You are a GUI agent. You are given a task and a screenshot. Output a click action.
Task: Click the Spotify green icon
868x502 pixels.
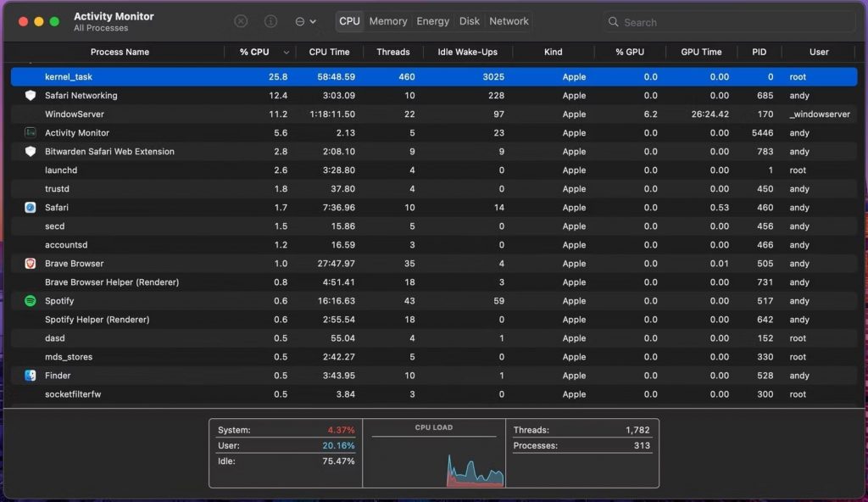[x=31, y=301]
